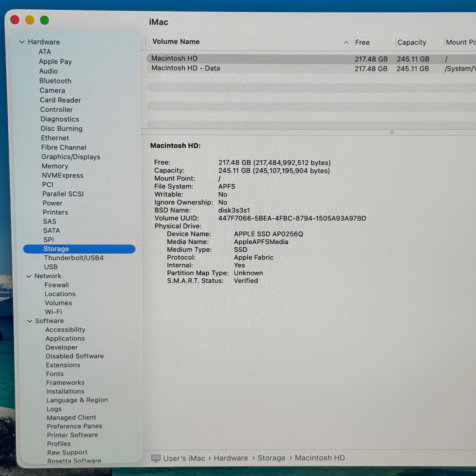The width and height of the screenshot is (476, 476).
Task: Click the Volume Name sort arrow
Action: pyautogui.click(x=346, y=43)
